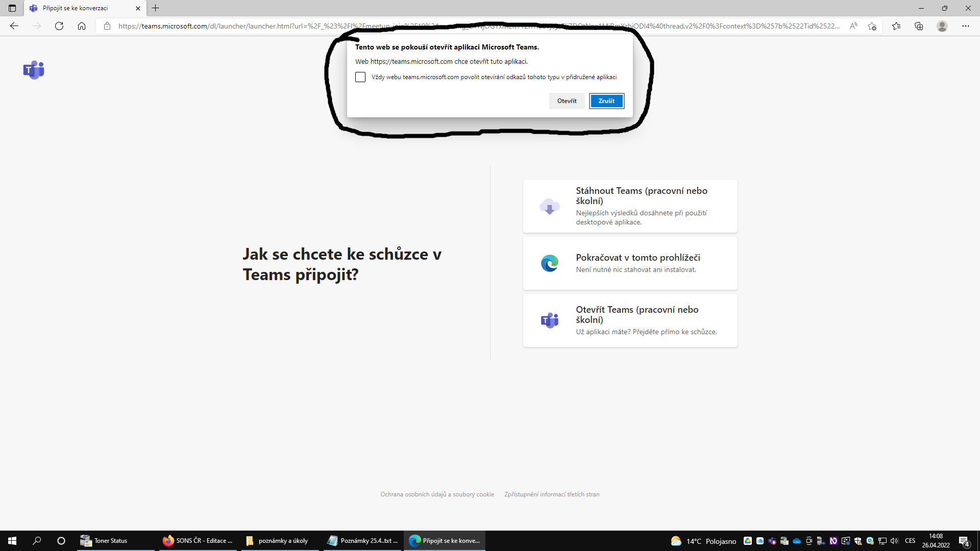Click the browser refresh icon

tap(59, 26)
